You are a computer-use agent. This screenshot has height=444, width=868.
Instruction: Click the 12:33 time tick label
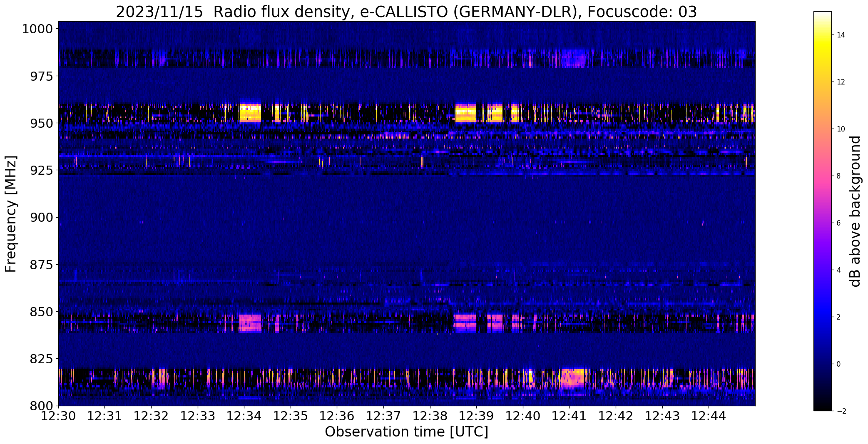point(198,416)
